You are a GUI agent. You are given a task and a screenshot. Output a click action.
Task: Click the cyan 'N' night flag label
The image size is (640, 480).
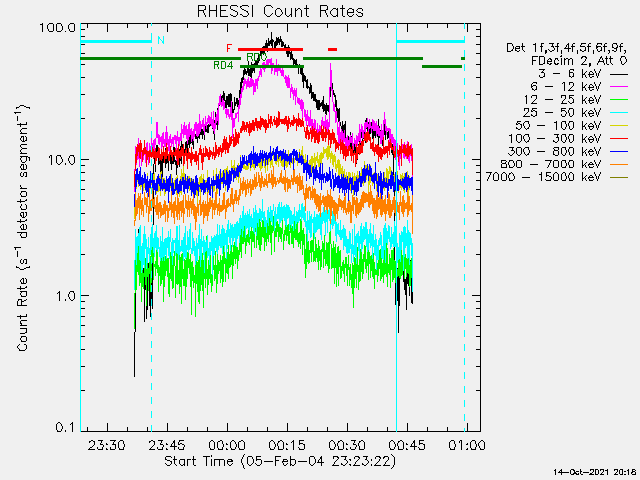tap(161, 40)
